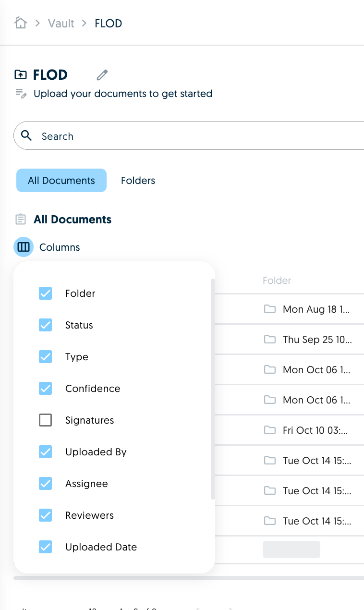Screen dimensions: 364x610
Task: Click the folder icon for Fri Oct 10
Action: pyautogui.click(x=270, y=430)
